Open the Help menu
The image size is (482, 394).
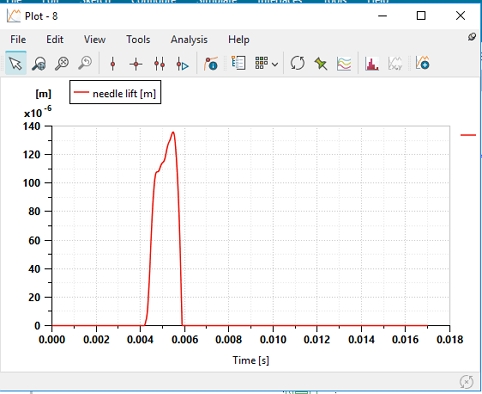point(239,39)
